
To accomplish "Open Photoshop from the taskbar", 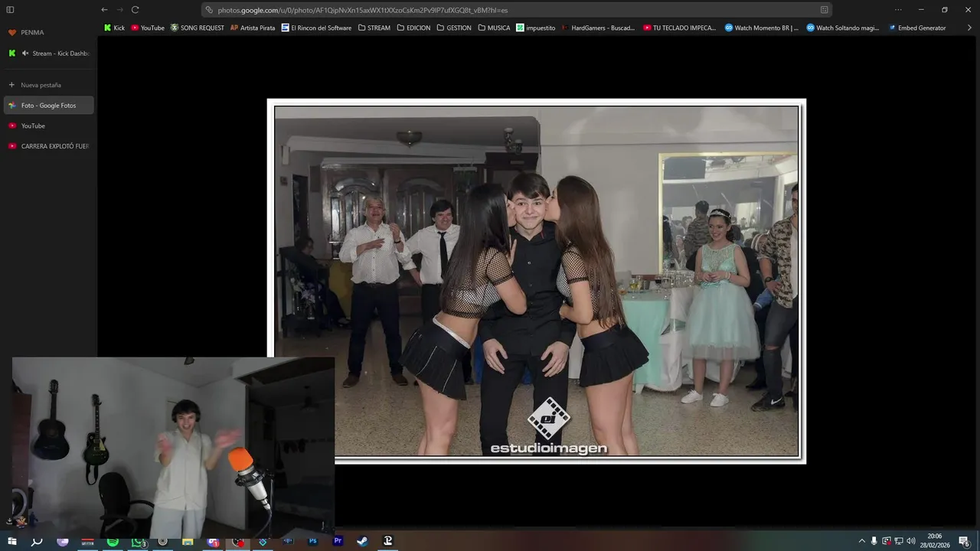I will pyautogui.click(x=312, y=541).
